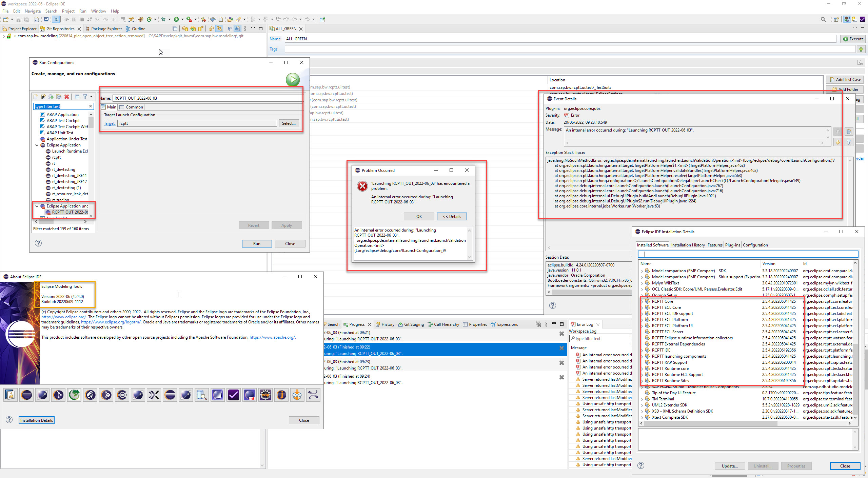The width and height of the screenshot is (868, 478).
Task: Open the Navigate menu
Action: click(33, 11)
